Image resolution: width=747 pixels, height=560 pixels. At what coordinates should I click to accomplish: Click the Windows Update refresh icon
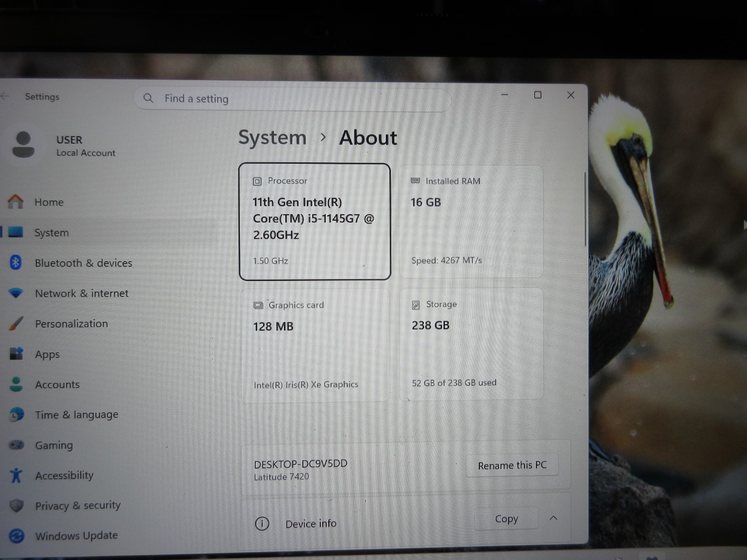[x=17, y=536]
